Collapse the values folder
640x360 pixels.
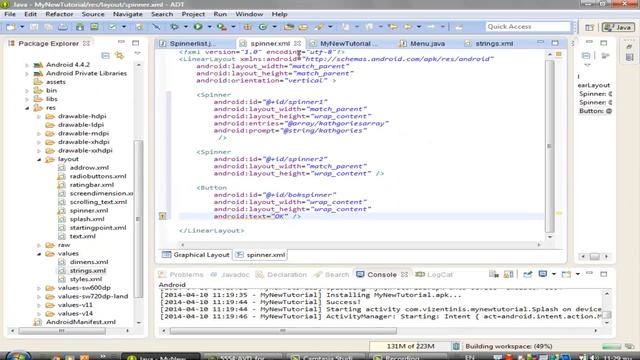coord(39,254)
